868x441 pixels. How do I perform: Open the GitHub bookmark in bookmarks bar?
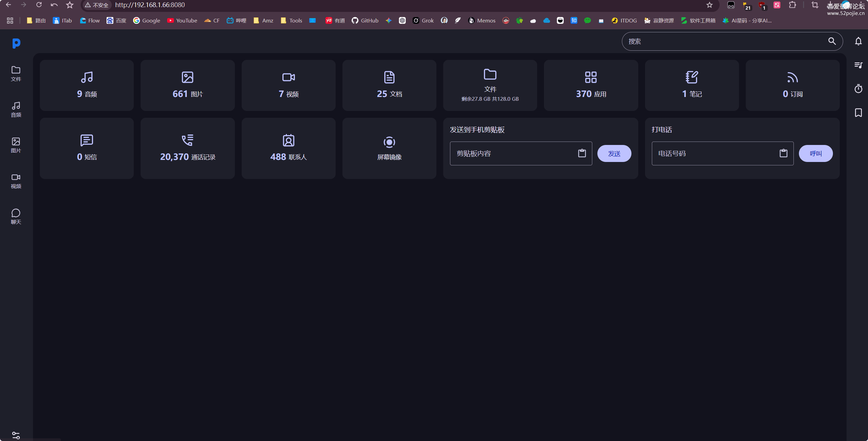pos(365,20)
